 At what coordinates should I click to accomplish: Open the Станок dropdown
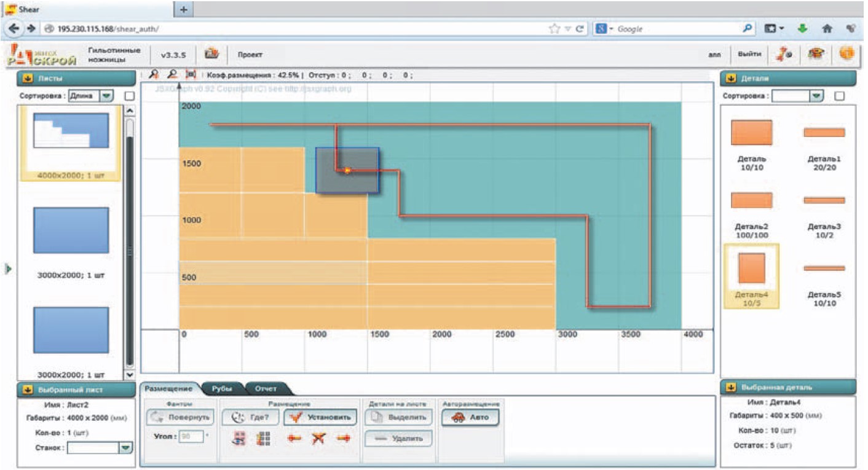(x=125, y=448)
